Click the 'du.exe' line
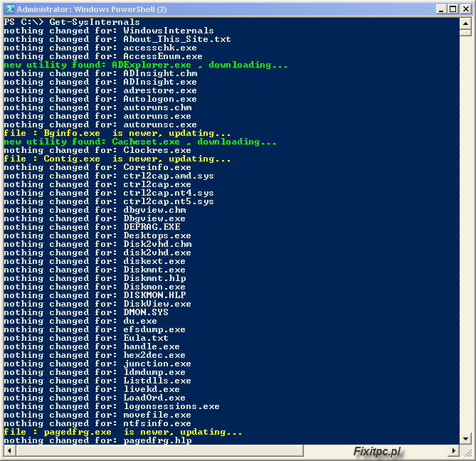This screenshot has width=476, height=461. tap(80, 321)
